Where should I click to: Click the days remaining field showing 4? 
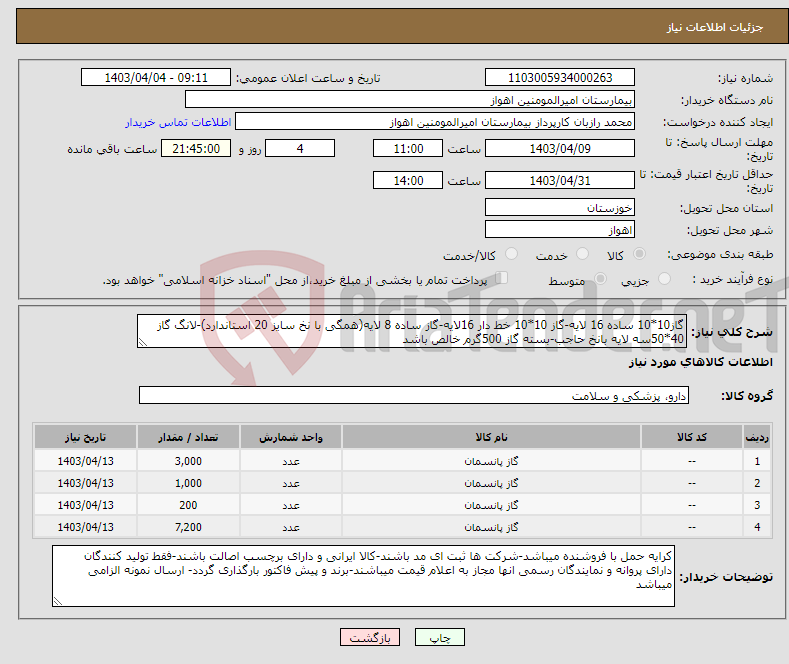300,148
